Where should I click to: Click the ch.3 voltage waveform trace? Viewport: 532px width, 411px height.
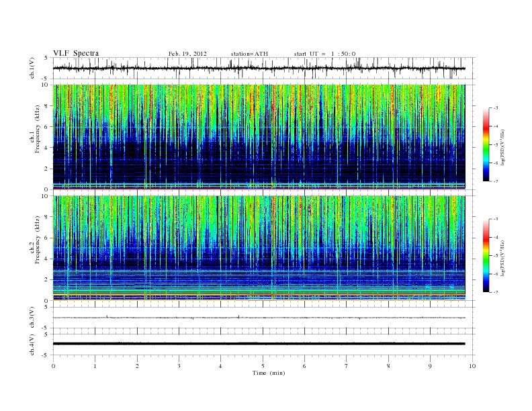pyautogui.click(x=259, y=318)
